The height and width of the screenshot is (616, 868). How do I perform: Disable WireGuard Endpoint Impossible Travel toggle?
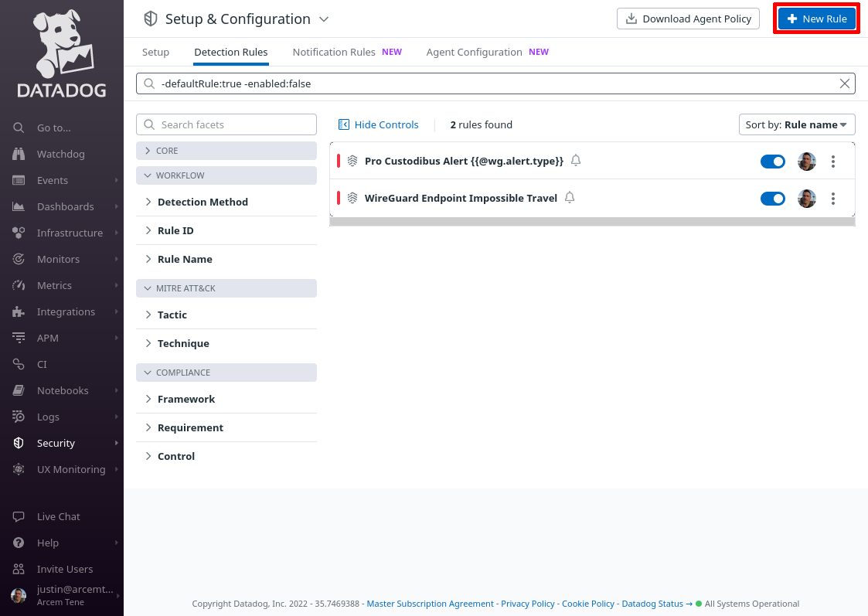[773, 199]
